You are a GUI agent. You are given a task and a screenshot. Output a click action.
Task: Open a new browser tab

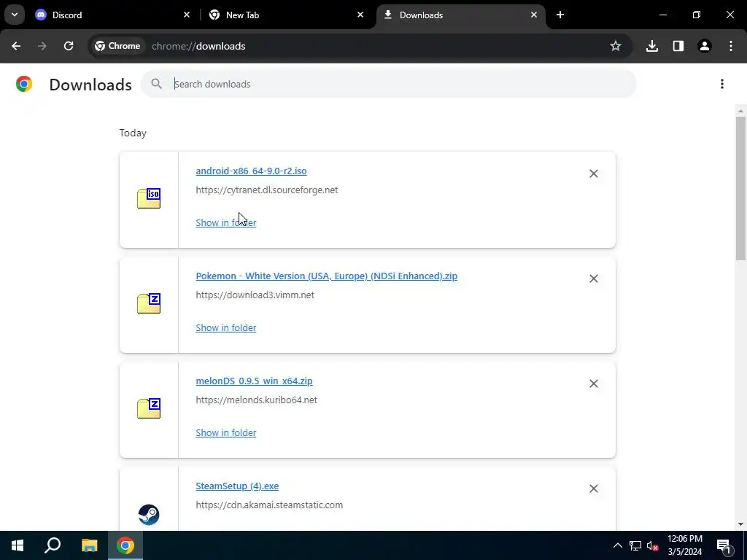[560, 15]
